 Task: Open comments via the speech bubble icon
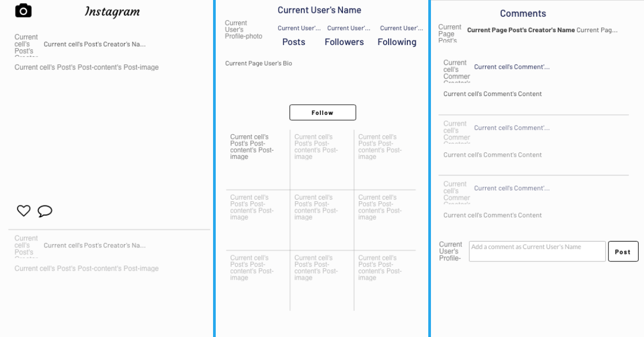pos(45,211)
